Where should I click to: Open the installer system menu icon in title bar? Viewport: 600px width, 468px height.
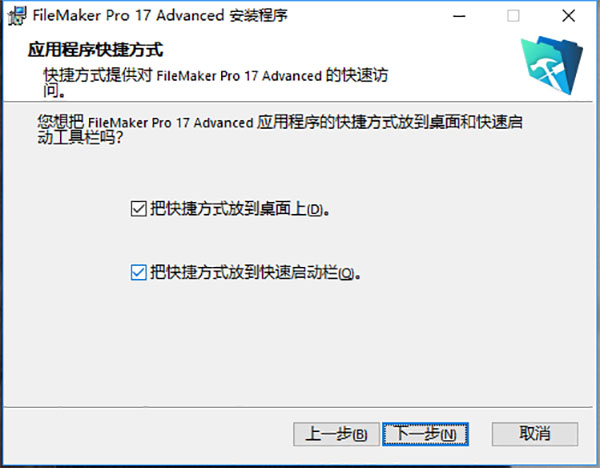[x=17, y=16]
